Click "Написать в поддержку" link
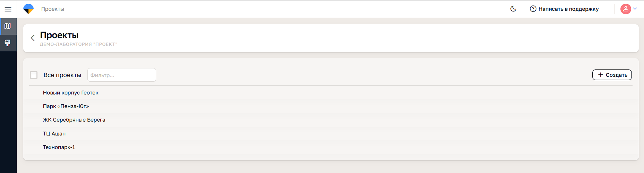Viewport: 644px width, 173px height. [568, 9]
